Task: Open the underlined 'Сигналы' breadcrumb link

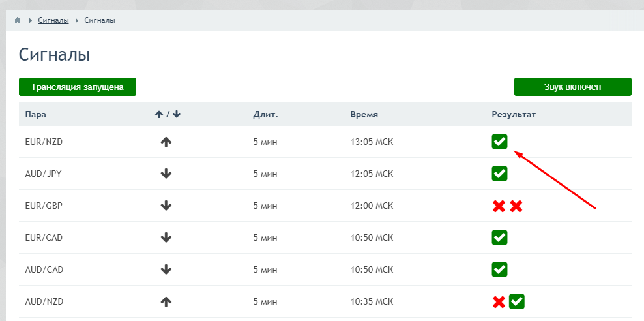Action: pos(53,20)
